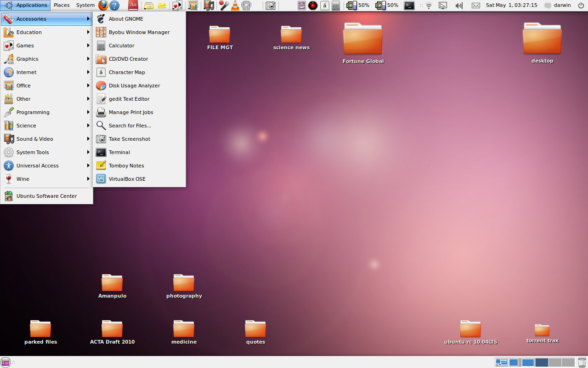Open the Ubuntu Software Center
The image size is (588, 368).
(46, 195)
